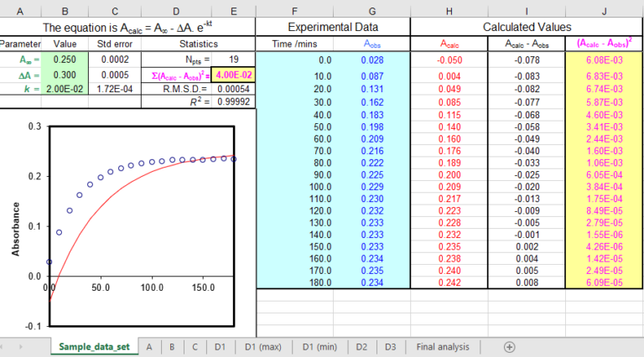Open the D3 sheet tab

391,347
